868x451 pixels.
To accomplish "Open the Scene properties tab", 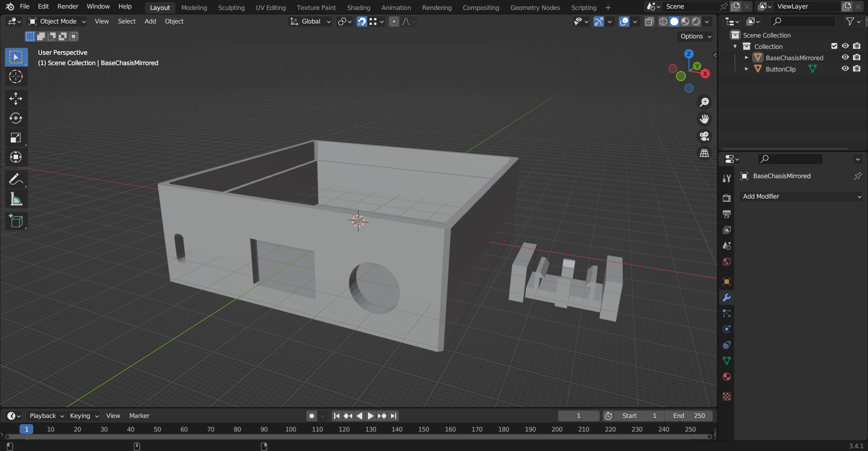I will 726,246.
